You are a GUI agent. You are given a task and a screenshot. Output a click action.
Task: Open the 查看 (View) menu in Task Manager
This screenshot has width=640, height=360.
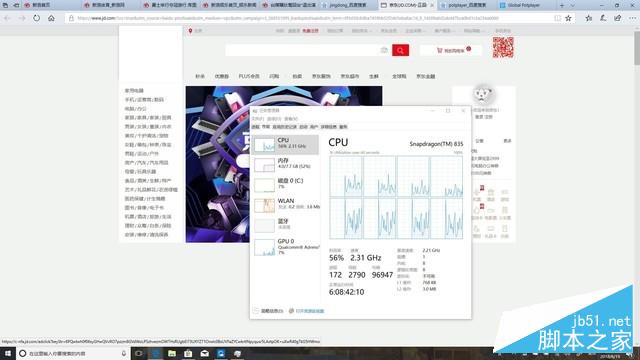[x=291, y=119]
